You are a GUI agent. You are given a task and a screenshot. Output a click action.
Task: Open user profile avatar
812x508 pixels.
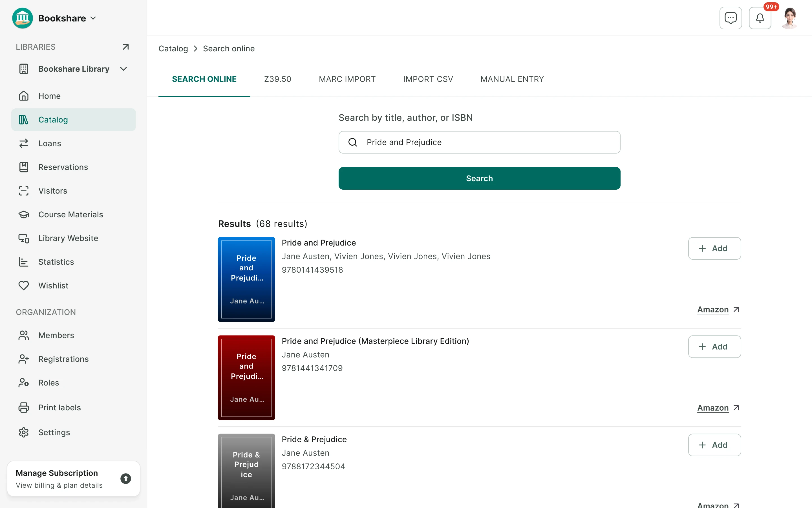pos(789,18)
